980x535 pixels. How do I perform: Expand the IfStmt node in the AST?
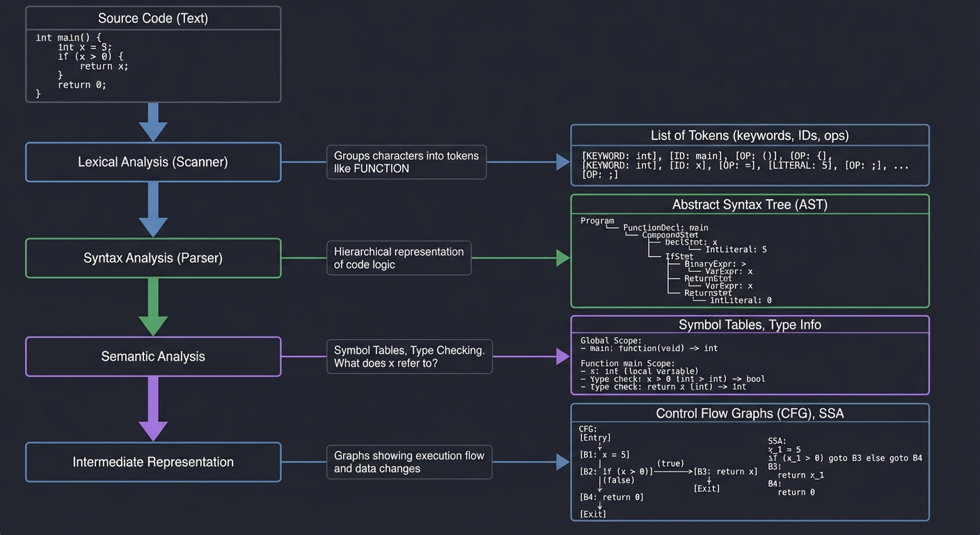point(679,256)
